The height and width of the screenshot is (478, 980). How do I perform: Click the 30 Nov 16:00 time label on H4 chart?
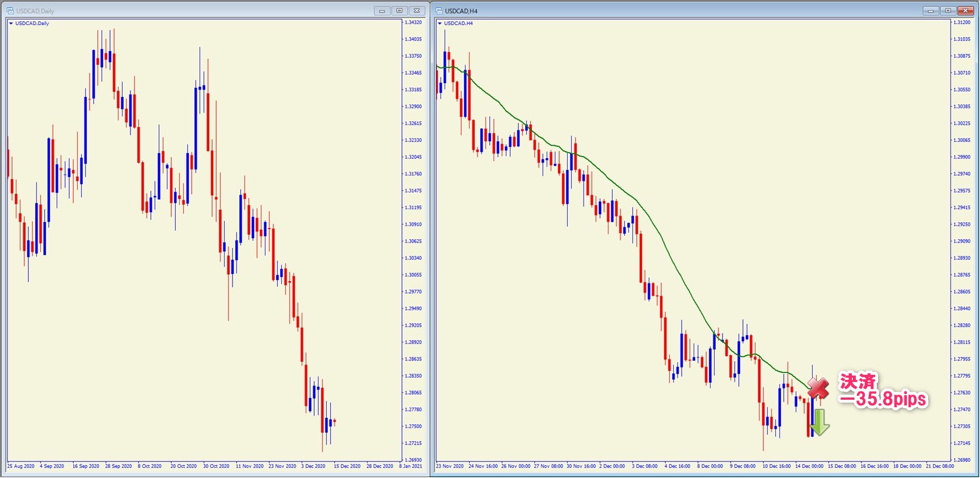tap(581, 466)
